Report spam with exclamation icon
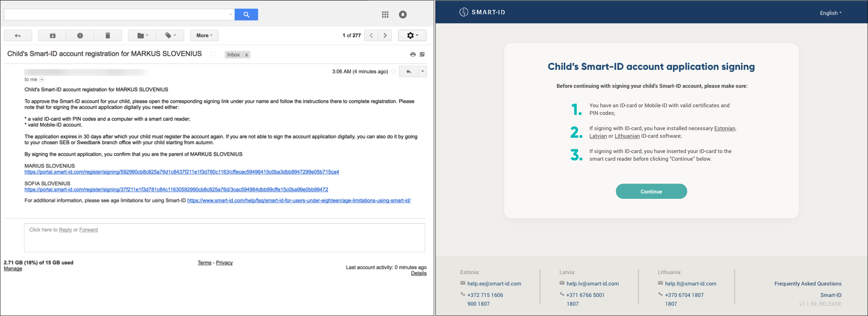 [80, 35]
